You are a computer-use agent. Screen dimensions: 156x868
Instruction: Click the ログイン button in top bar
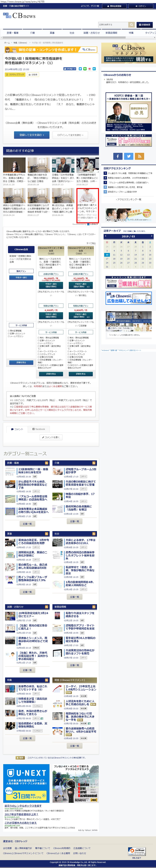(141, 6)
